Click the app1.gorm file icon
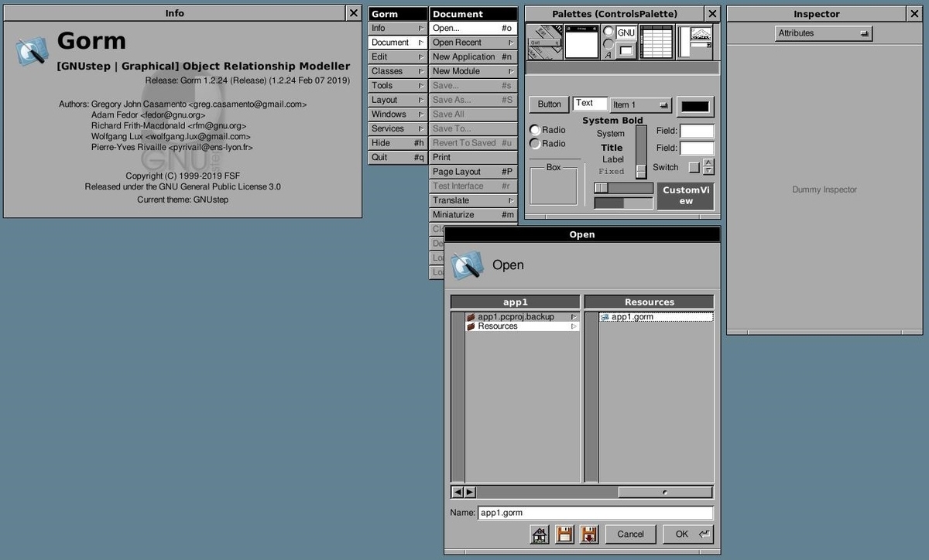The image size is (929, 560). tap(605, 317)
